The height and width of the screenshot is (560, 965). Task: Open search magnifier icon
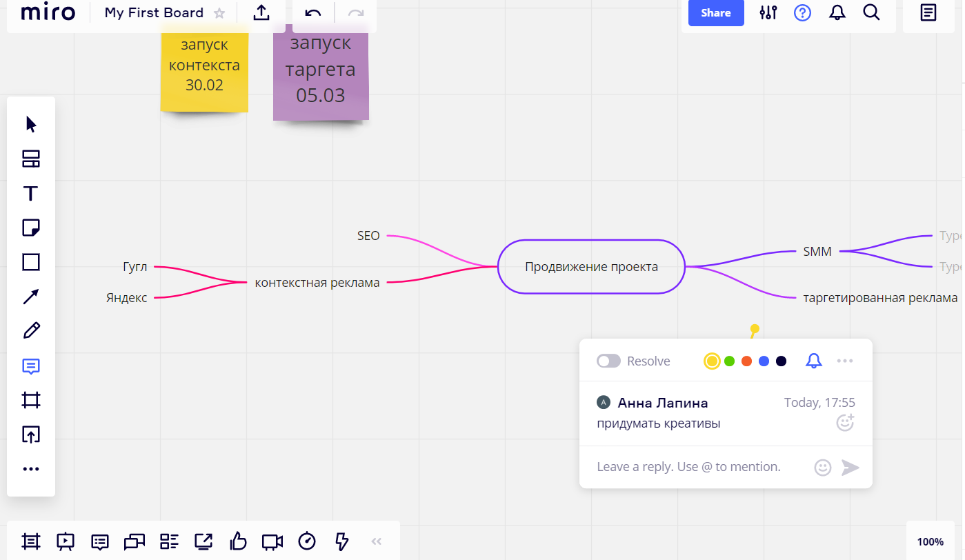[872, 12]
